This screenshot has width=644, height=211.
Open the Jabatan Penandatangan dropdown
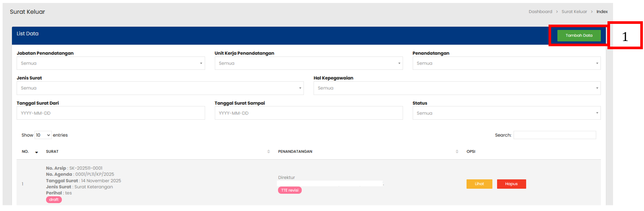[x=110, y=63]
